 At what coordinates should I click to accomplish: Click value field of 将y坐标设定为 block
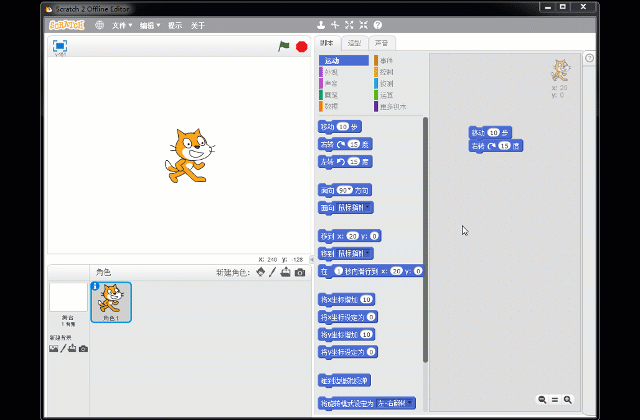pos(371,352)
